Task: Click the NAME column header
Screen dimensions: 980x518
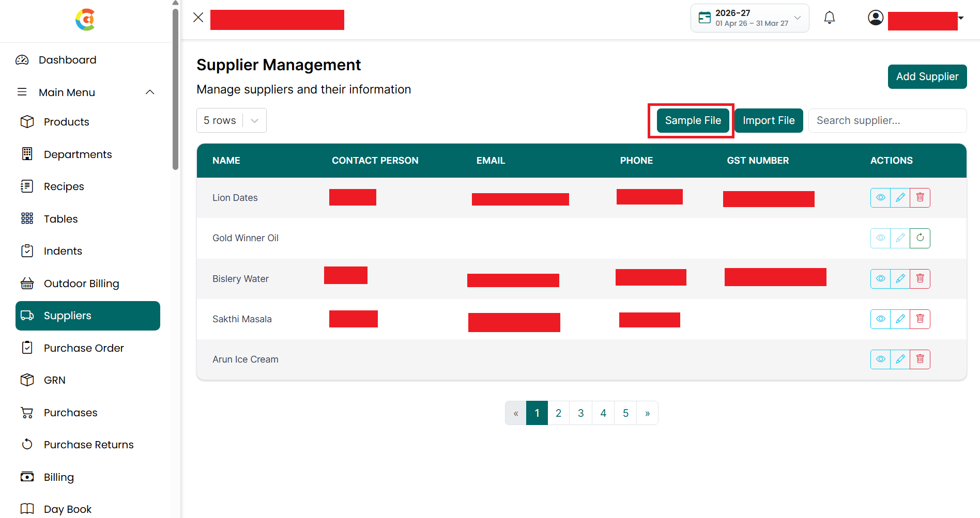Action: (x=226, y=161)
